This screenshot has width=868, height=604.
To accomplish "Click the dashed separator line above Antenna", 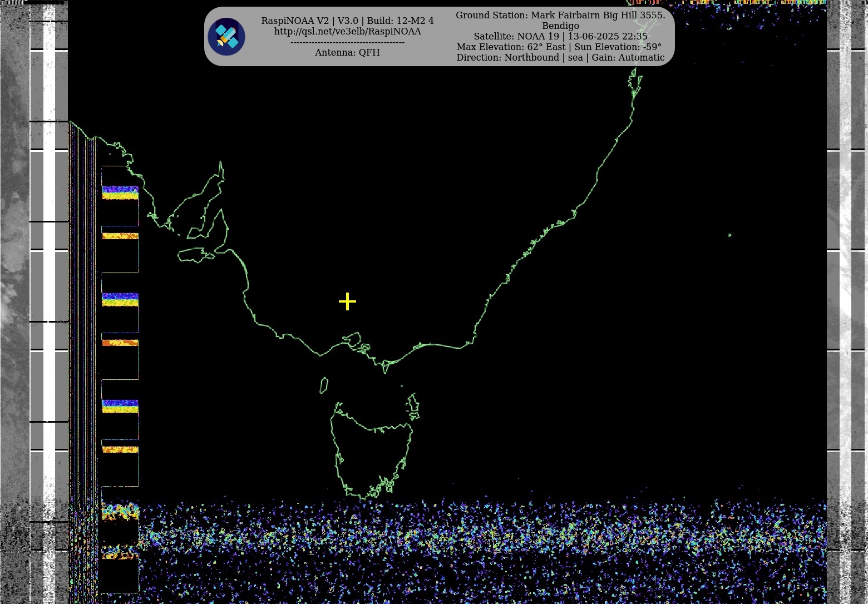I will coord(347,42).
